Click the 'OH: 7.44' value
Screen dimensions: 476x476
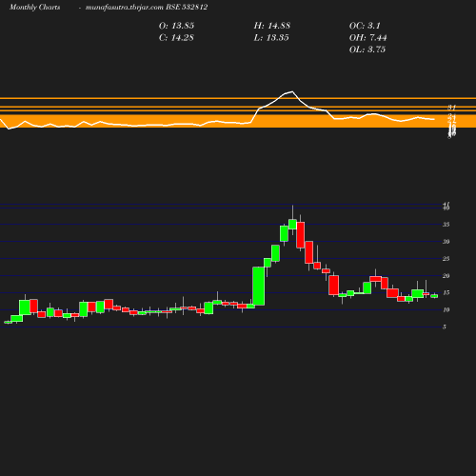click(x=367, y=38)
